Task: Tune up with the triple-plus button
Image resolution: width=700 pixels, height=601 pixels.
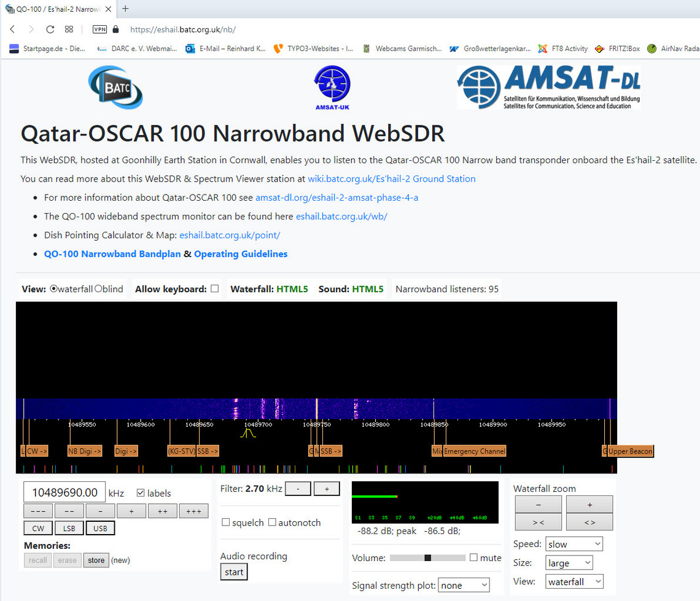Action: [x=194, y=511]
